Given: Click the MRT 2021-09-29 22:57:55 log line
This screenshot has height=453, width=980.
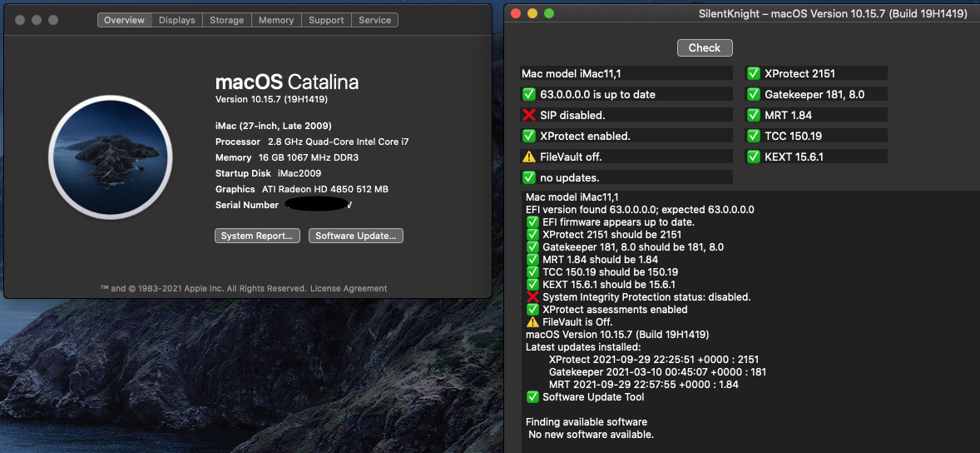Looking at the screenshot, I should (643, 385).
